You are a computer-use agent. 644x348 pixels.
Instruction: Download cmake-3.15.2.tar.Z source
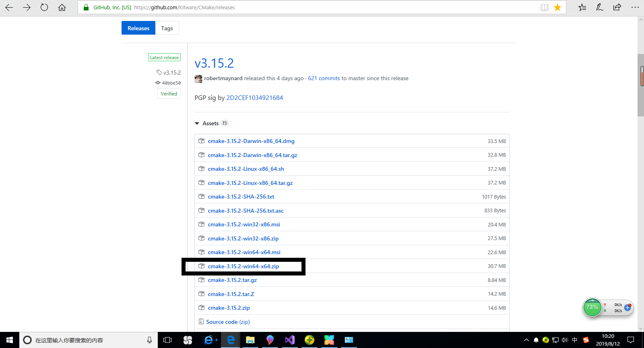(x=231, y=294)
